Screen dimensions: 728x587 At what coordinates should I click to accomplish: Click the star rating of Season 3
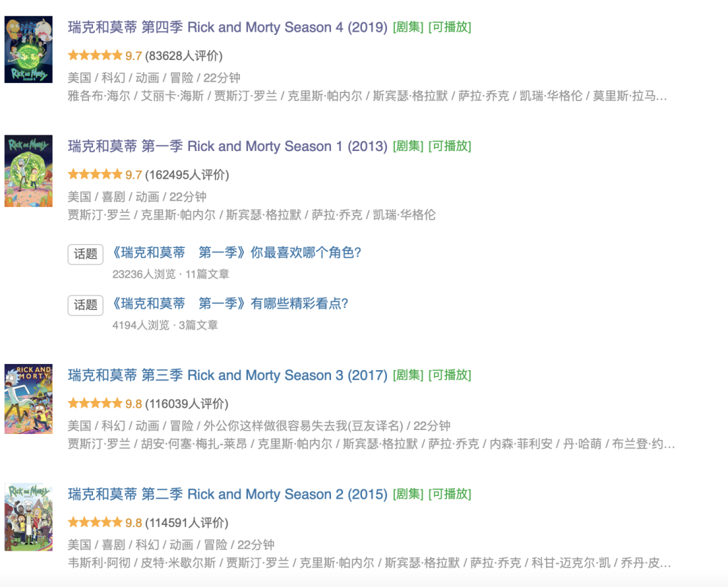coord(95,404)
